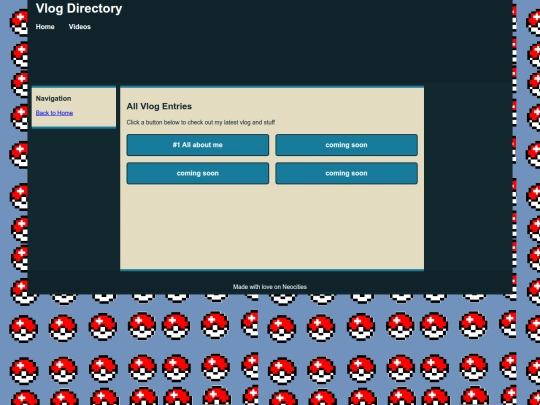The height and width of the screenshot is (405, 540).
Task: Click the All Vlog Entries heading
Action: 159,106
